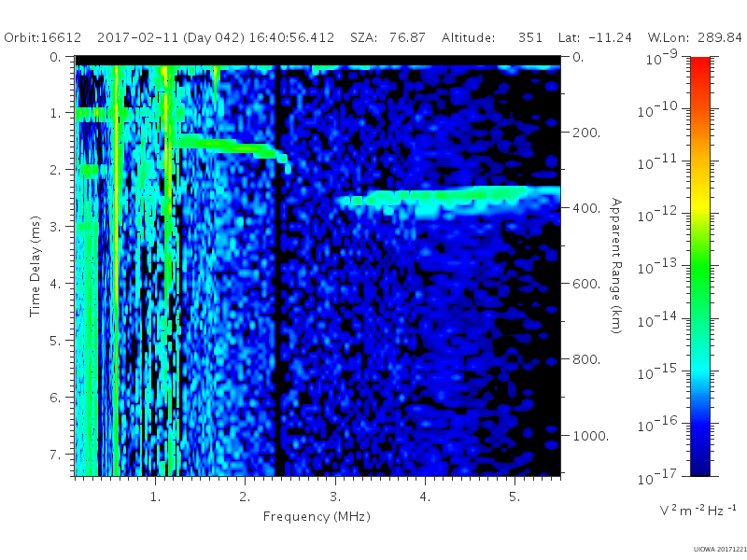Click the time delay tick label 5.
Image resolution: width=747 pixels, height=560 pixels.
(x=55, y=341)
